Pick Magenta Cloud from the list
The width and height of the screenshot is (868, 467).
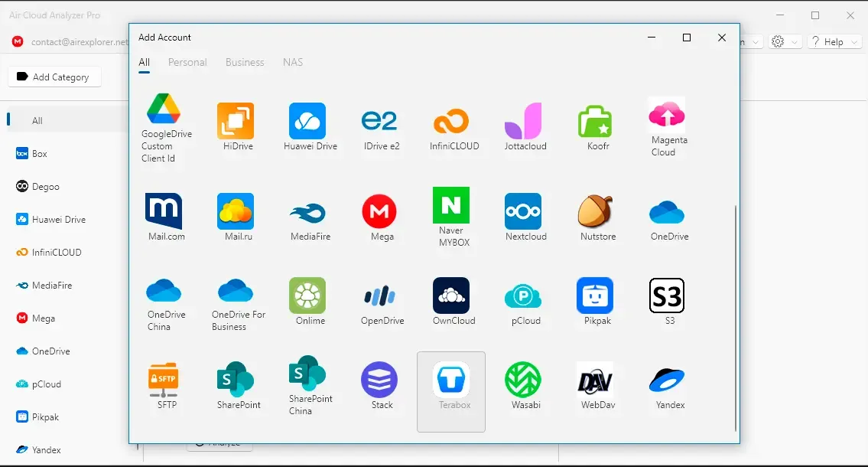[x=669, y=127]
